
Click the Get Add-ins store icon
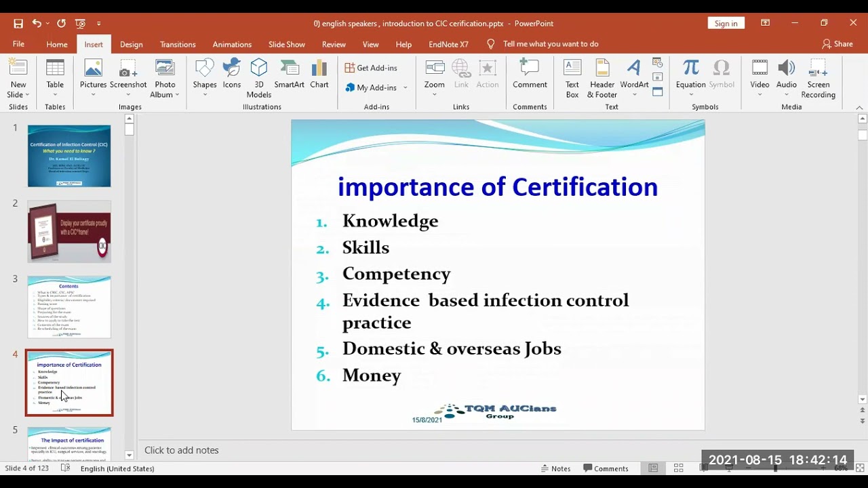point(350,68)
